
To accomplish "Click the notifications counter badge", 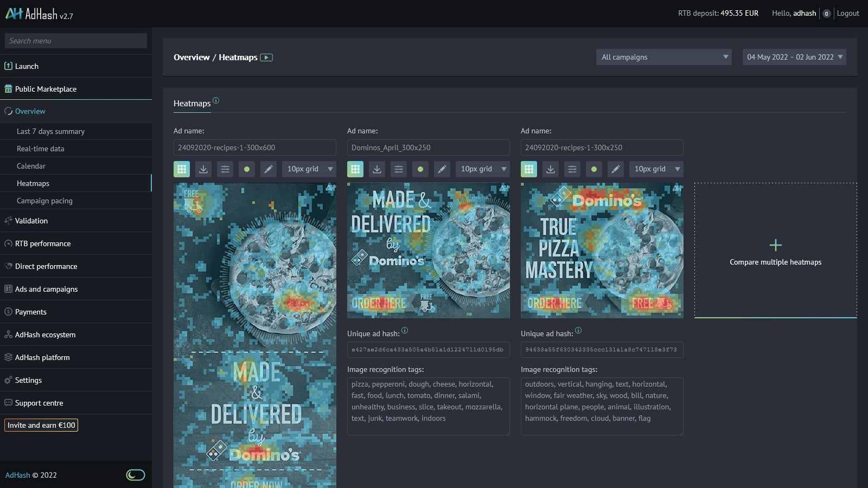I will (826, 14).
